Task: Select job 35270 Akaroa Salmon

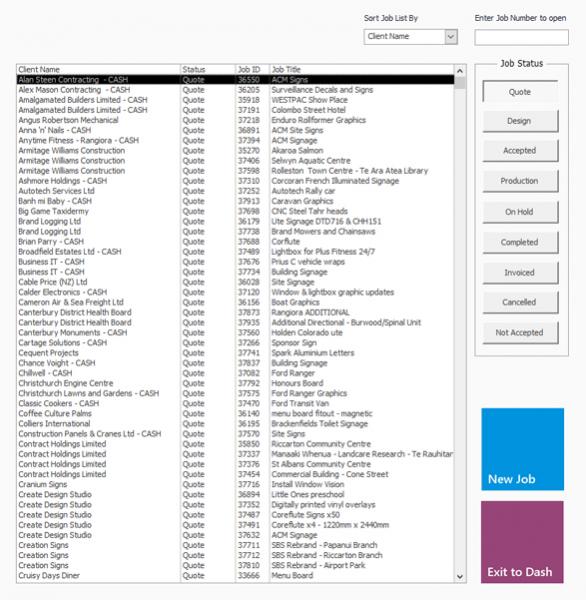Action: 235,151
